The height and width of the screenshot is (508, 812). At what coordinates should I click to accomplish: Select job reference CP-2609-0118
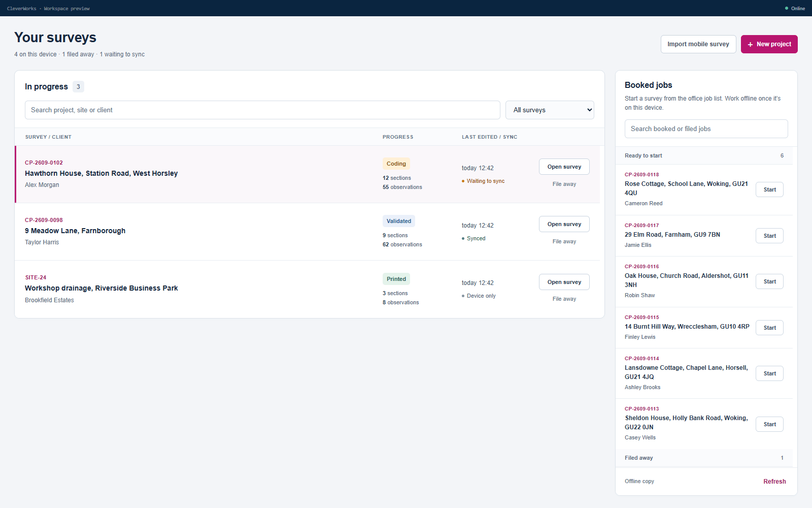pos(642,175)
